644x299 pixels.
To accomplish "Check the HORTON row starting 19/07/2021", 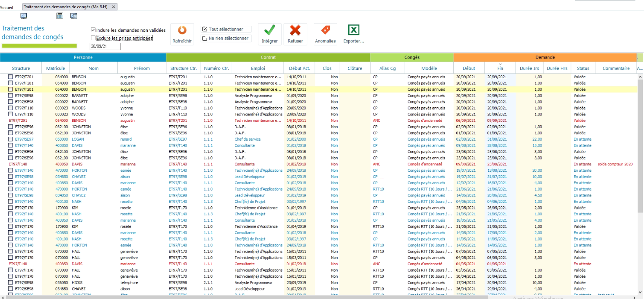I will (11, 171).
